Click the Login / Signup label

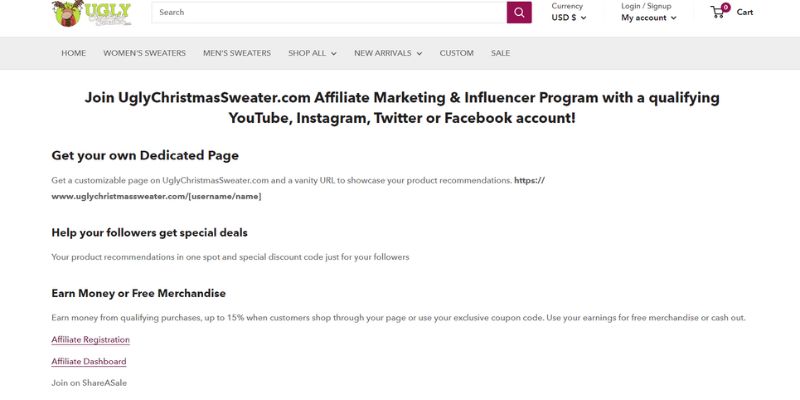pyautogui.click(x=646, y=6)
